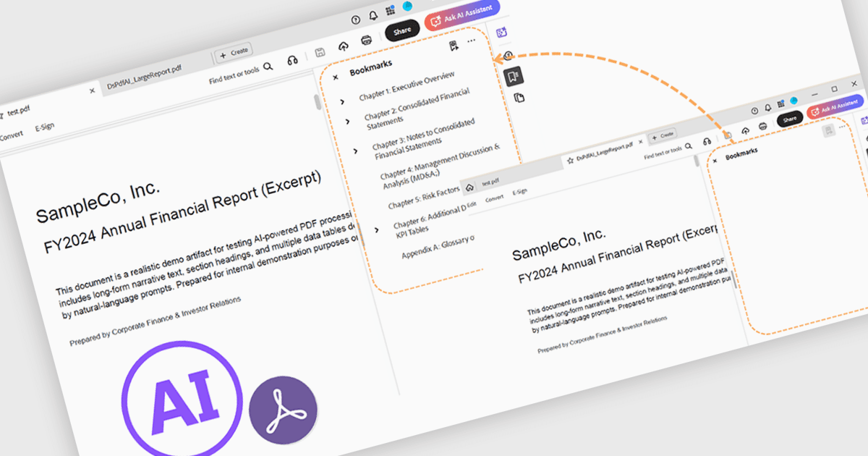Click Share in the small right window
The width and height of the screenshot is (868, 456).
[x=790, y=119]
